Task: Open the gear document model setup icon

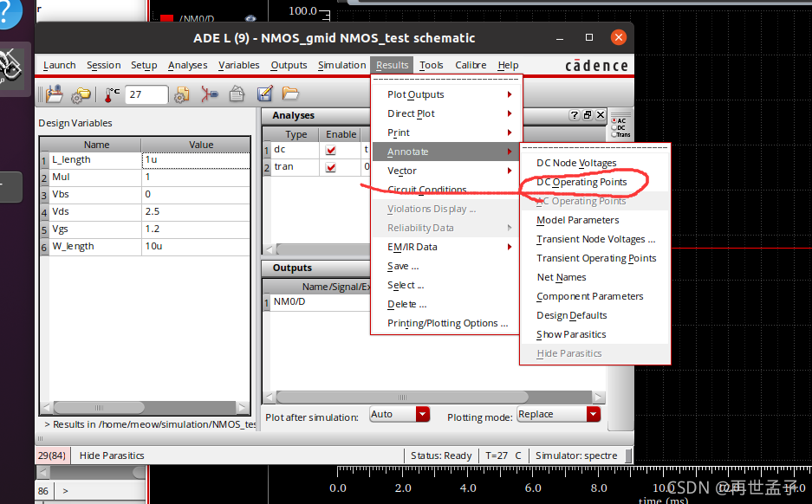Action: [x=181, y=94]
